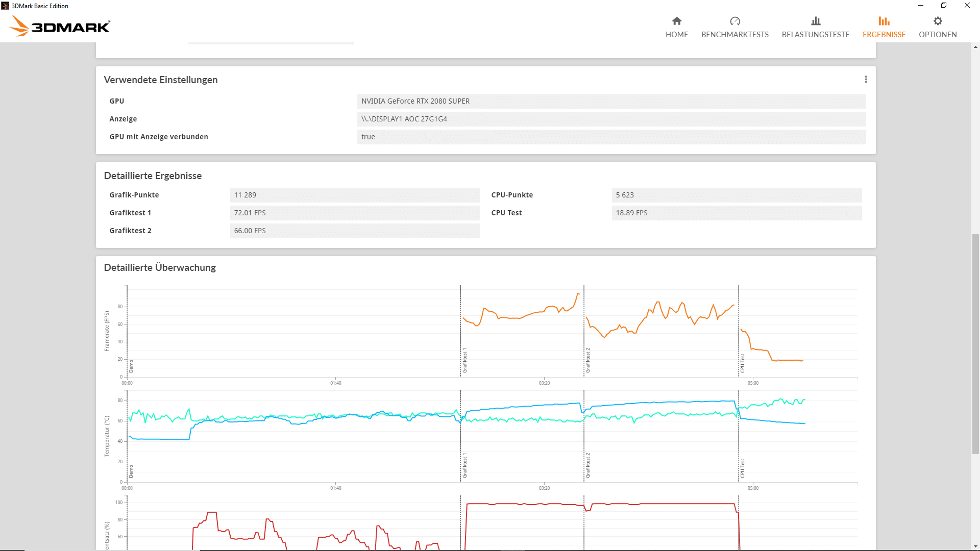980x551 pixels.
Task: Click the Detaillierte Ergebnisse heading
Action: pyautogui.click(x=153, y=176)
